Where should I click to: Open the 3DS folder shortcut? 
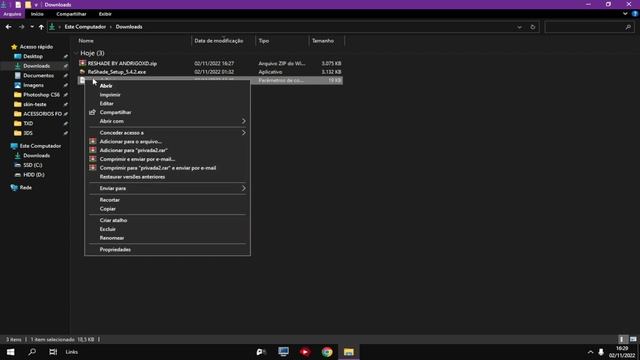coord(28,133)
